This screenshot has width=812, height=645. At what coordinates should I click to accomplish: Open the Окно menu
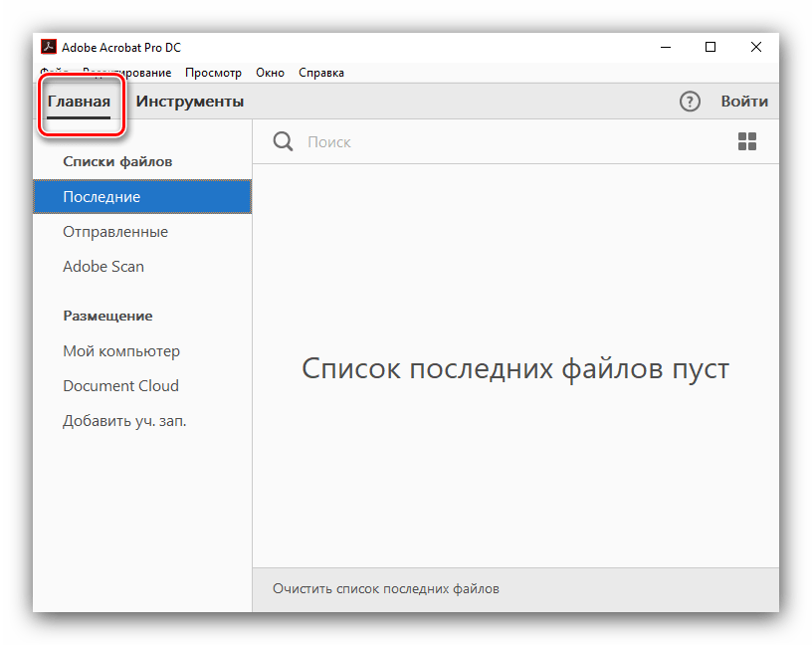click(x=270, y=73)
